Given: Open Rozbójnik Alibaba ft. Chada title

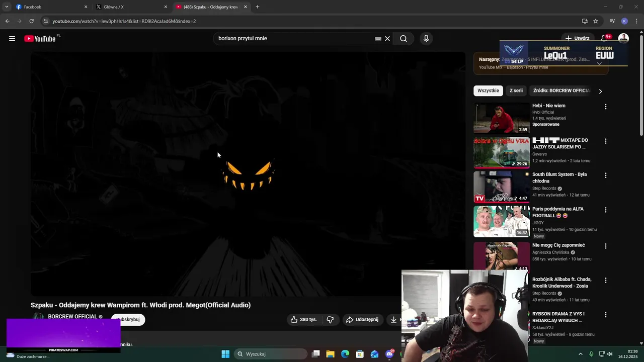Looking at the screenshot, I should click(562, 283).
